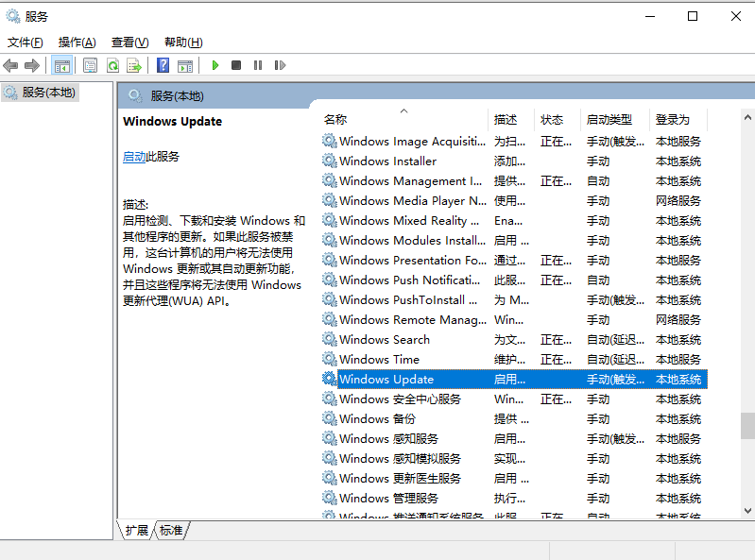
Task: Select Windows 安全中心服务 row
Action: coord(514,399)
